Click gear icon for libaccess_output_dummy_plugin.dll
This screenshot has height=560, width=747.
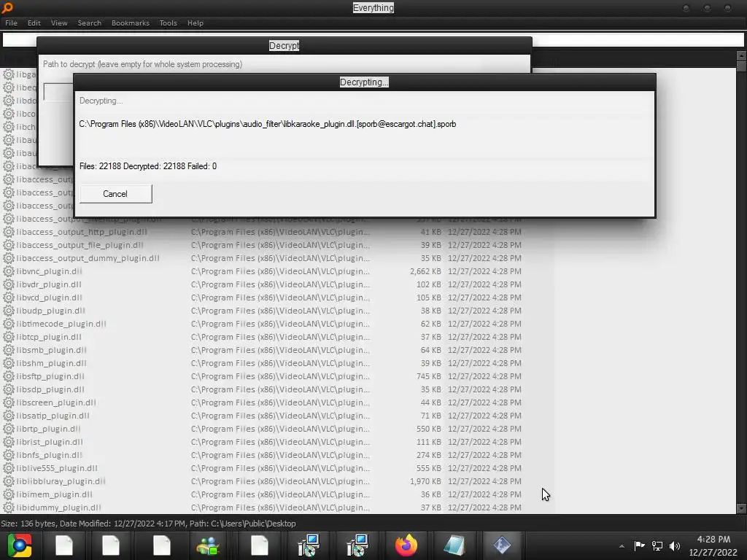(9, 258)
